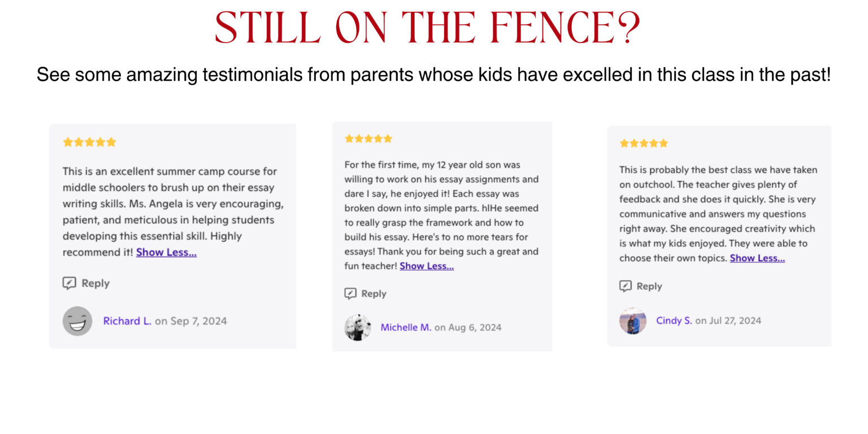Open Michelle M. profile link
The image size is (868, 434).
pyautogui.click(x=406, y=327)
